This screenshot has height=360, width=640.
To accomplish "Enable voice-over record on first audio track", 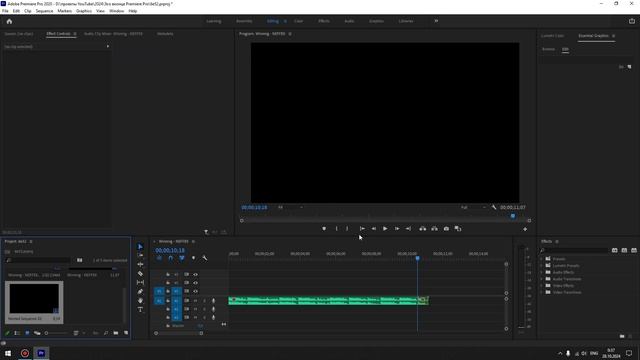I will click(x=213, y=301).
